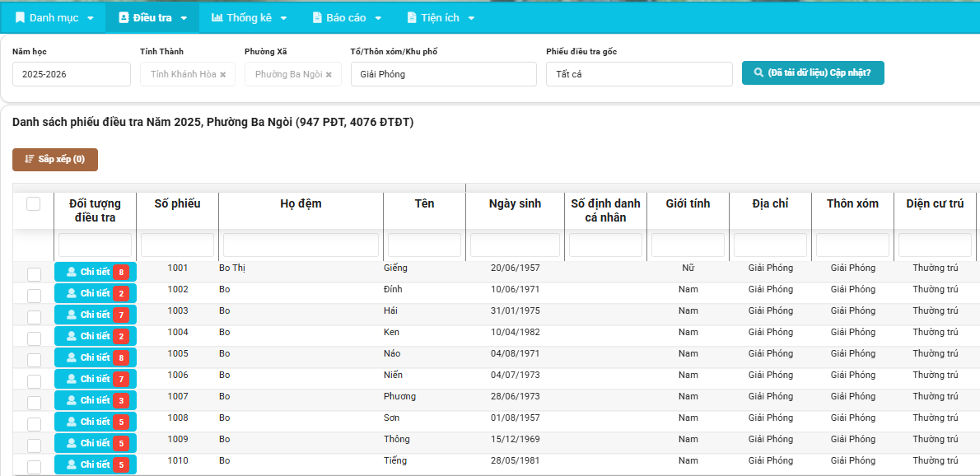Click the bookmark icon beside Danh mục
980x476 pixels.
pyautogui.click(x=20, y=17)
